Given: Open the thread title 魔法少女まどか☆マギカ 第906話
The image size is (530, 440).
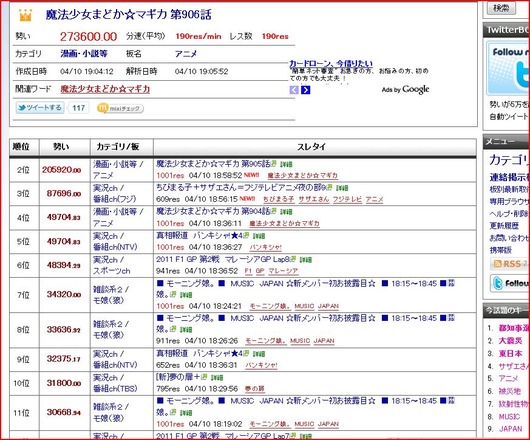Looking at the screenshot, I should [128, 15].
